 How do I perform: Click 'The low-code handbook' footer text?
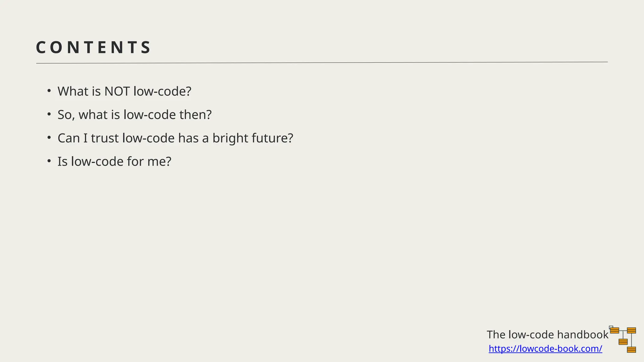547,335
